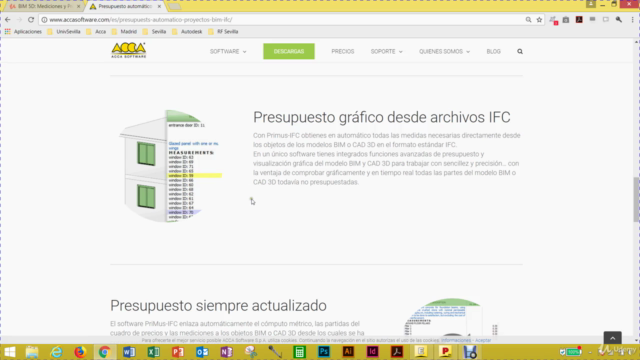This screenshot has width=640, height=360.
Task: Reload the current page
Action: point(31,20)
